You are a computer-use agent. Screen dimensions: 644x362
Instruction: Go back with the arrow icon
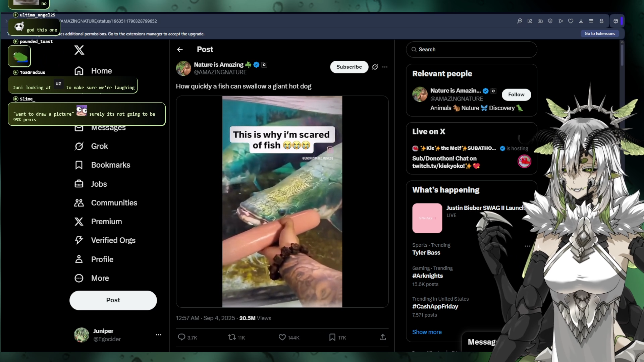180,50
